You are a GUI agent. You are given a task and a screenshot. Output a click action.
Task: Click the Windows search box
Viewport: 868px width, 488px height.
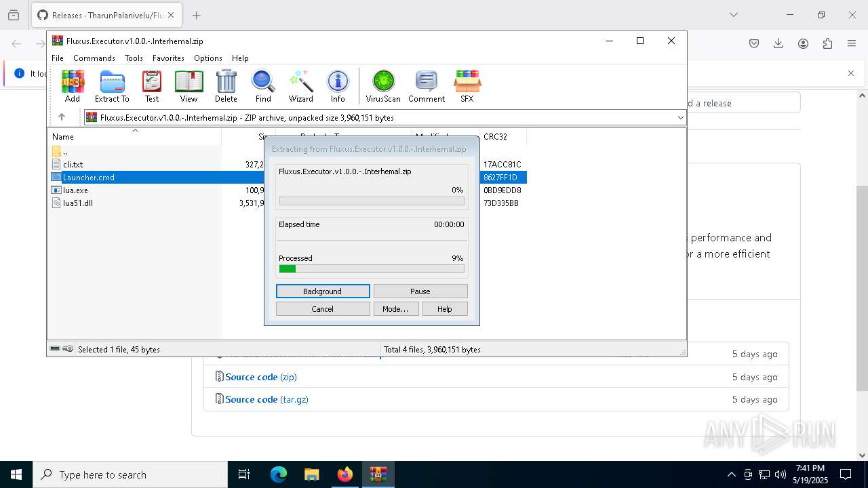click(130, 474)
